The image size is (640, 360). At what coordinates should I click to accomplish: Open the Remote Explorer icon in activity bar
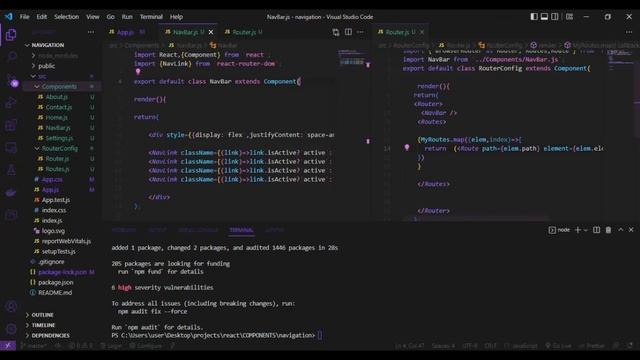click(x=11, y=147)
